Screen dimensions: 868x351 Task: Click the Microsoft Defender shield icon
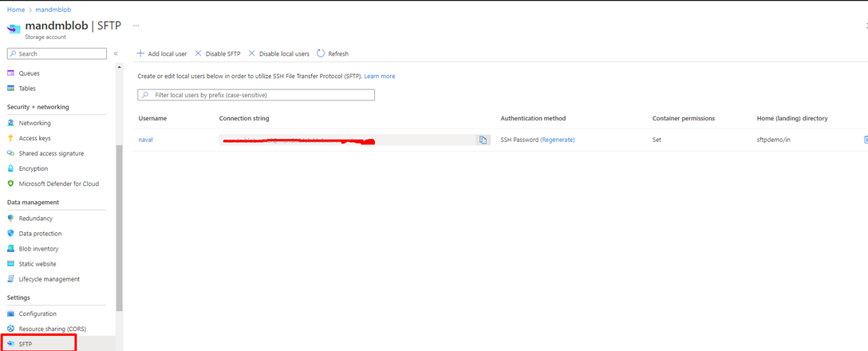[x=10, y=183]
